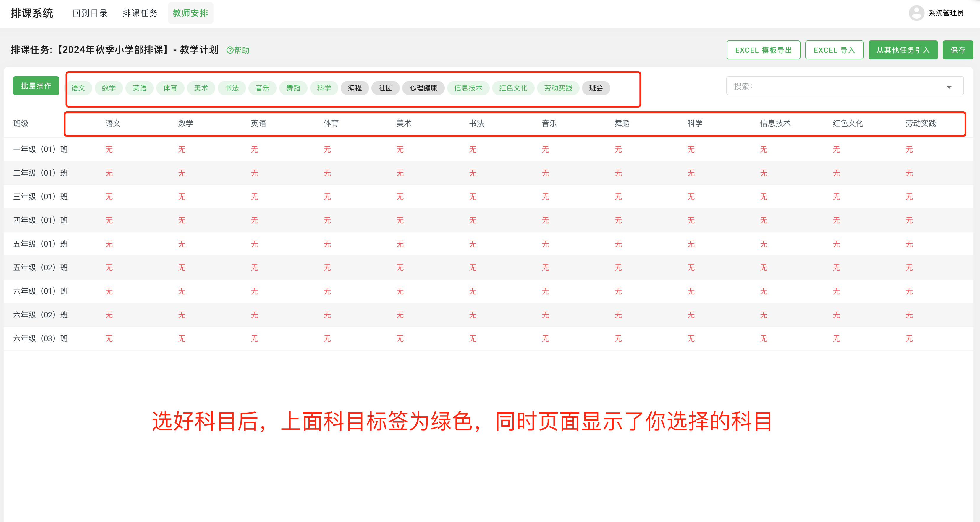Open the 批量操作 panel
The width and height of the screenshot is (980, 522).
pyautogui.click(x=36, y=85)
